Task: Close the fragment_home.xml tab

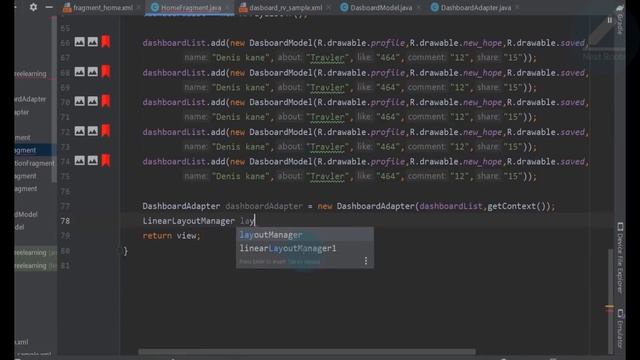Action: (x=139, y=7)
